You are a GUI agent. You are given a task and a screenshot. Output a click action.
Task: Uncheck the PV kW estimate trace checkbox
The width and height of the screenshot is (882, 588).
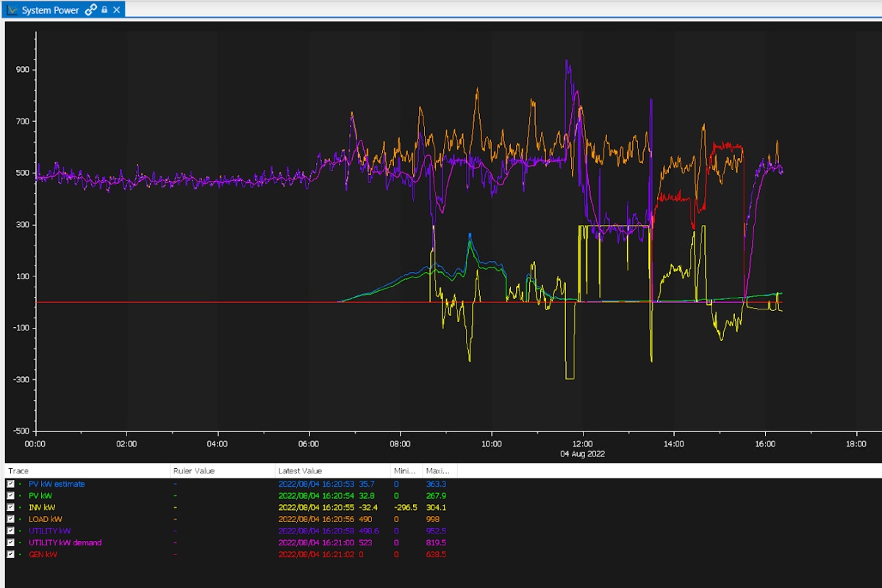10,484
